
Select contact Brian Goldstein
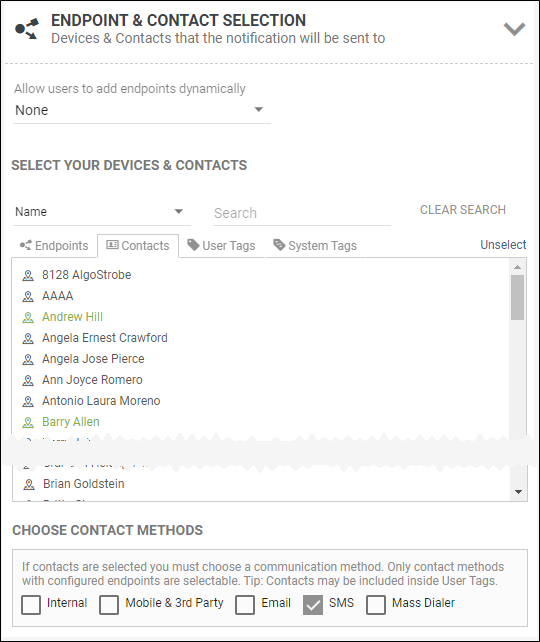click(84, 484)
